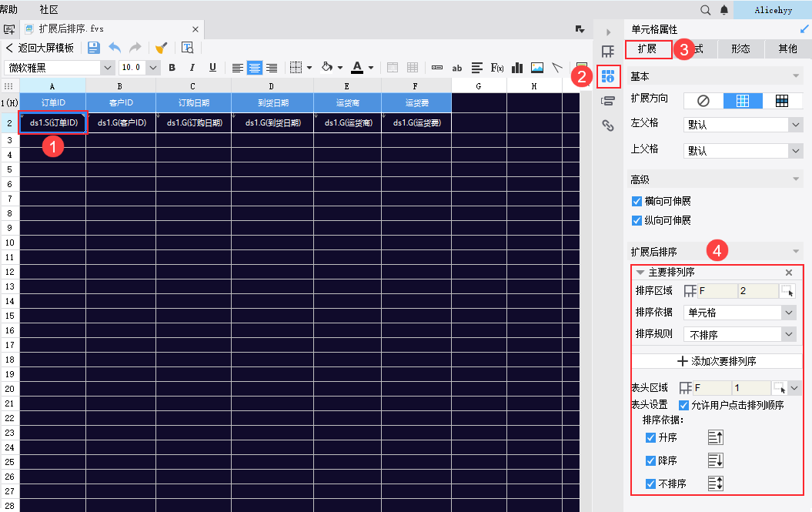
Task: Insert a plain text element (ab)
Action: 456,68
